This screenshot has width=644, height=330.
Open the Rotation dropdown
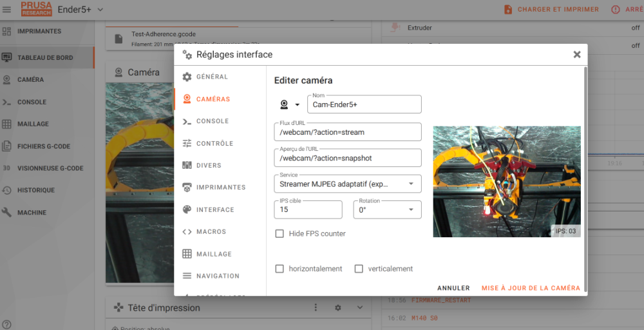coord(387,209)
